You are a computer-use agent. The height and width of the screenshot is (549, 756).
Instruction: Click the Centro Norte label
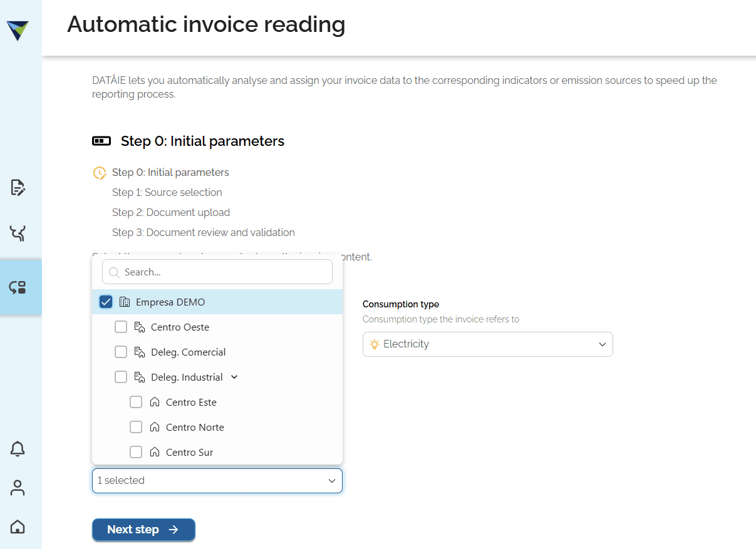click(195, 427)
